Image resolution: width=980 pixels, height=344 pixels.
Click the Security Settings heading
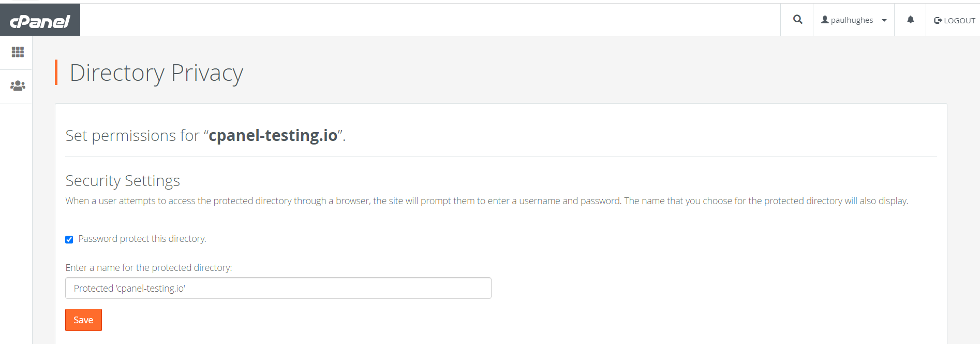[123, 181]
